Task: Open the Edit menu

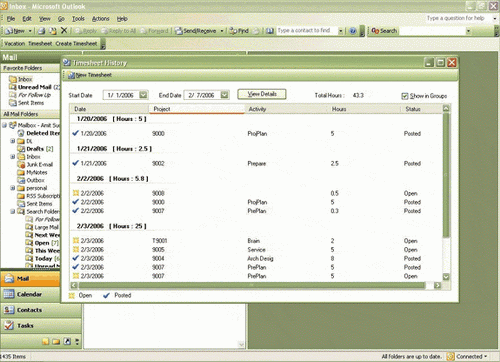Action: click(27, 19)
